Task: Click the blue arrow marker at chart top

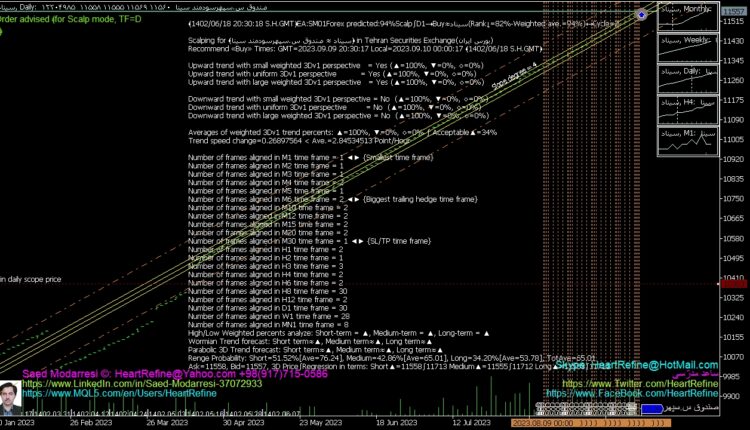Action: (x=641, y=15)
